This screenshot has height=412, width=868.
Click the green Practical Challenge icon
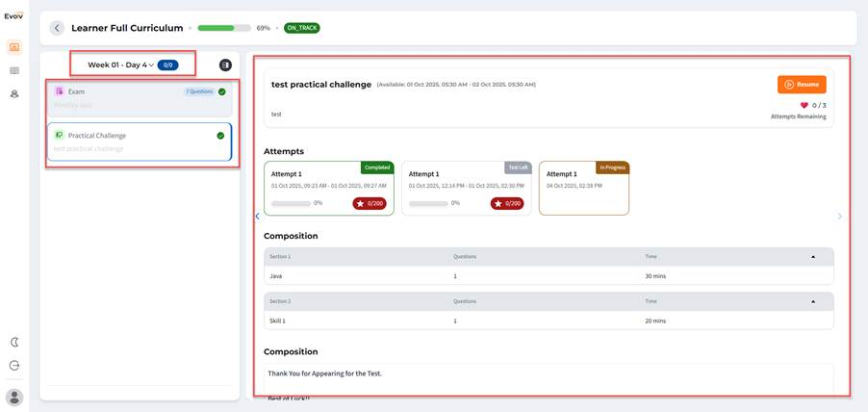coord(60,135)
